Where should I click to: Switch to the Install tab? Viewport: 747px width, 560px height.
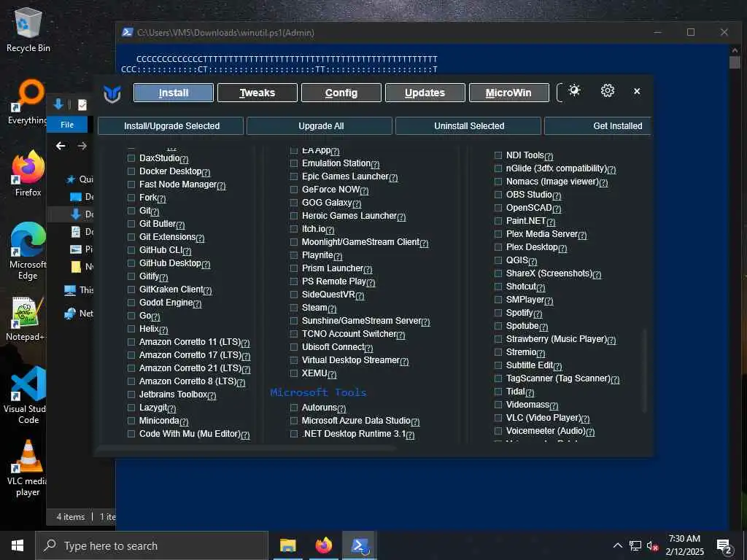[174, 93]
